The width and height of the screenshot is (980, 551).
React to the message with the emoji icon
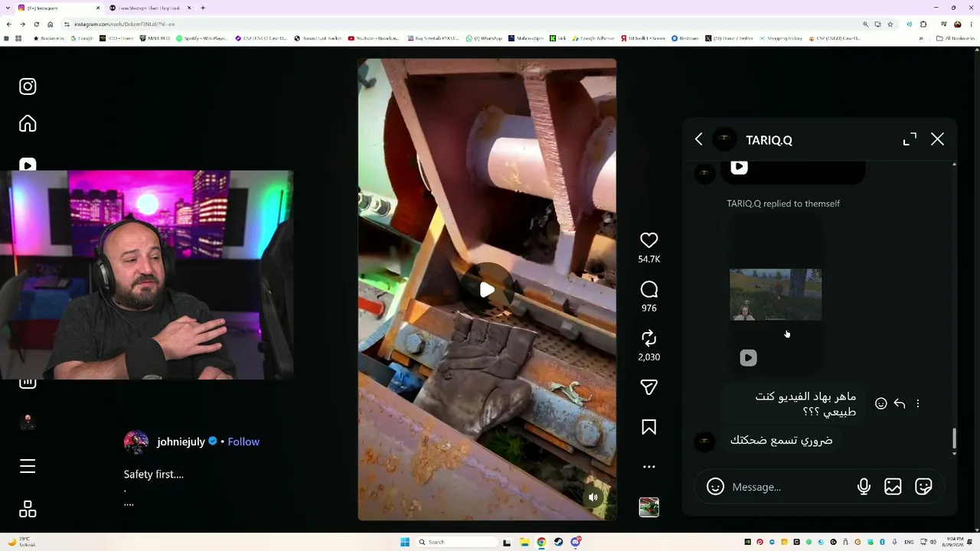[x=881, y=403]
